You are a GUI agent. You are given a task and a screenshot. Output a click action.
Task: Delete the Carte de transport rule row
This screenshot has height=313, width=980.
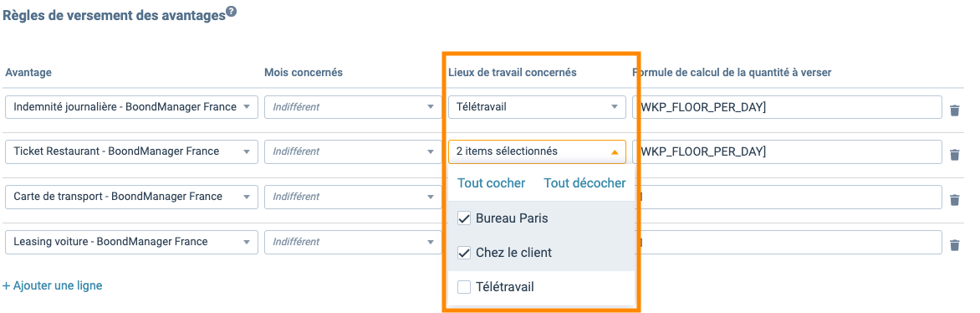pyautogui.click(x=954, y=200)
